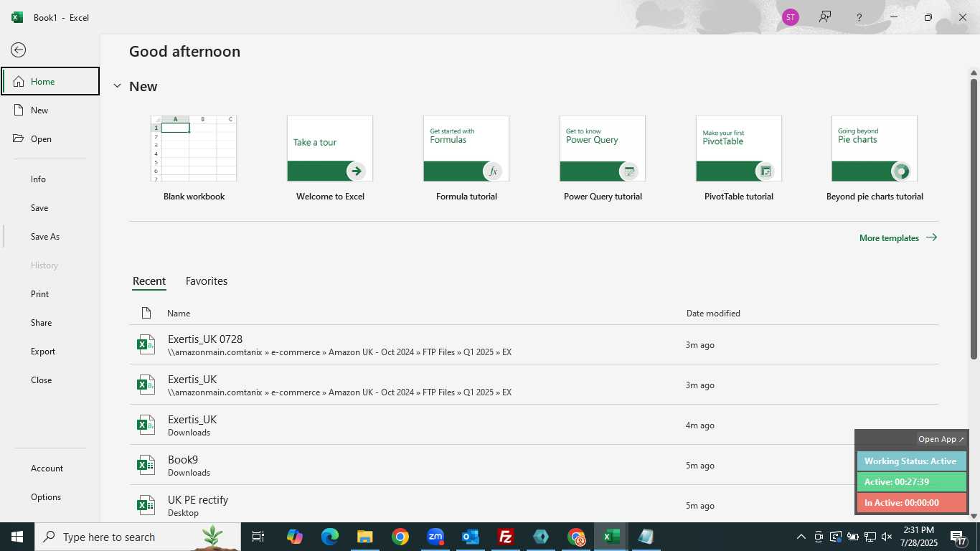Click the Home house icon in sidebar

pos(19,81)
